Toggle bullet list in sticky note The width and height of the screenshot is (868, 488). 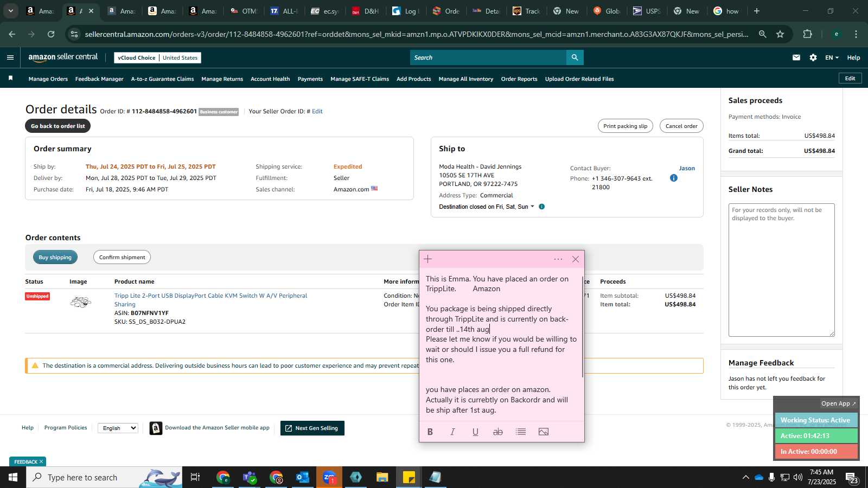coord(521,432)
